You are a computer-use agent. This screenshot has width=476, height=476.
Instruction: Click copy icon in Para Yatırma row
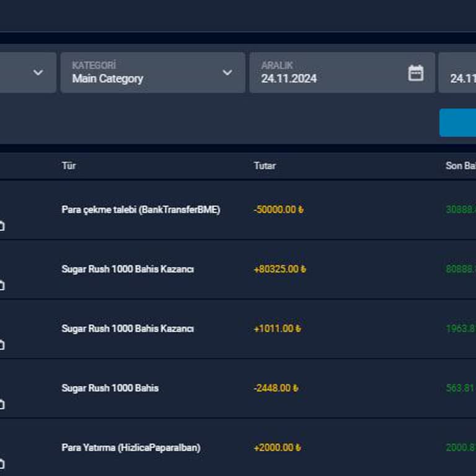pos(2,463)
